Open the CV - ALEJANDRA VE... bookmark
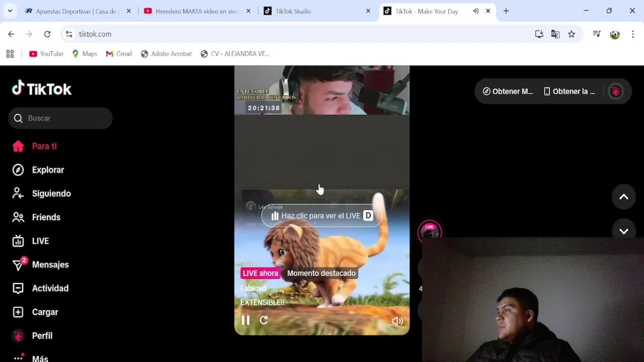 pos(235,54)
